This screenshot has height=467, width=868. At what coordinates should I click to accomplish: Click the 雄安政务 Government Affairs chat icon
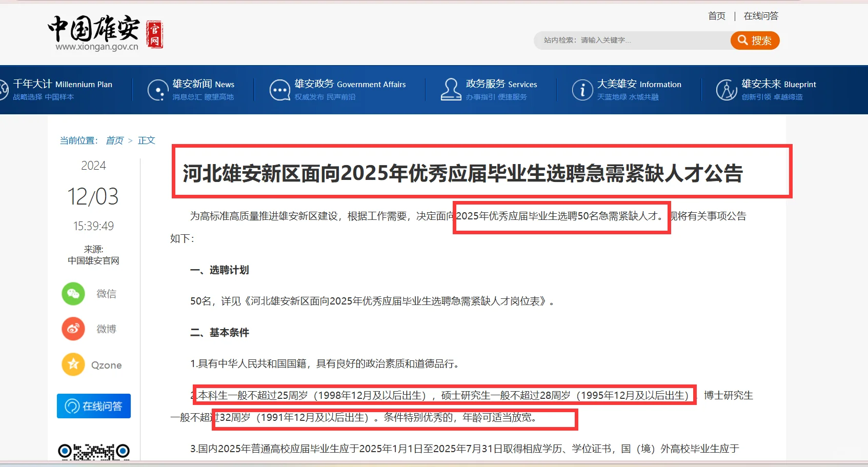coord(279,89)
